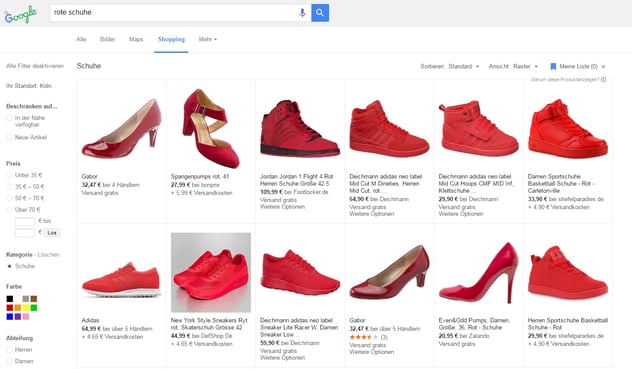Activate the voice search microphone icon
This screenshot has width=632, height=369.
pyautogui.click(x=302, y=13)
